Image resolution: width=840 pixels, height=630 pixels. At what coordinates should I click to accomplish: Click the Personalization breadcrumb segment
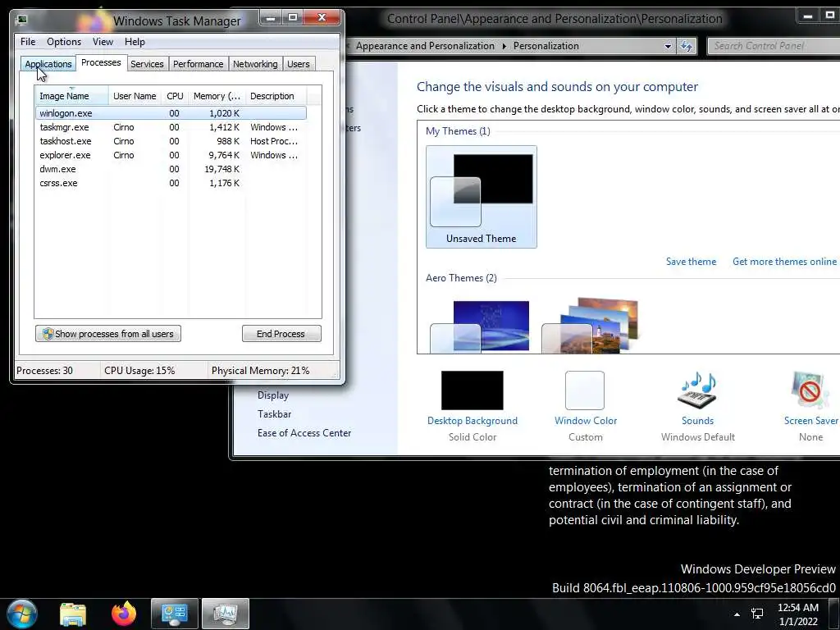point(546,46)
